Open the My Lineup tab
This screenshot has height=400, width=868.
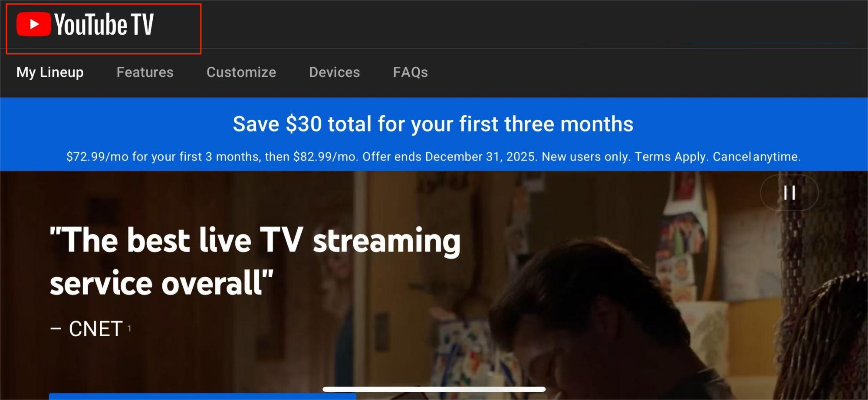coord(50,72)
